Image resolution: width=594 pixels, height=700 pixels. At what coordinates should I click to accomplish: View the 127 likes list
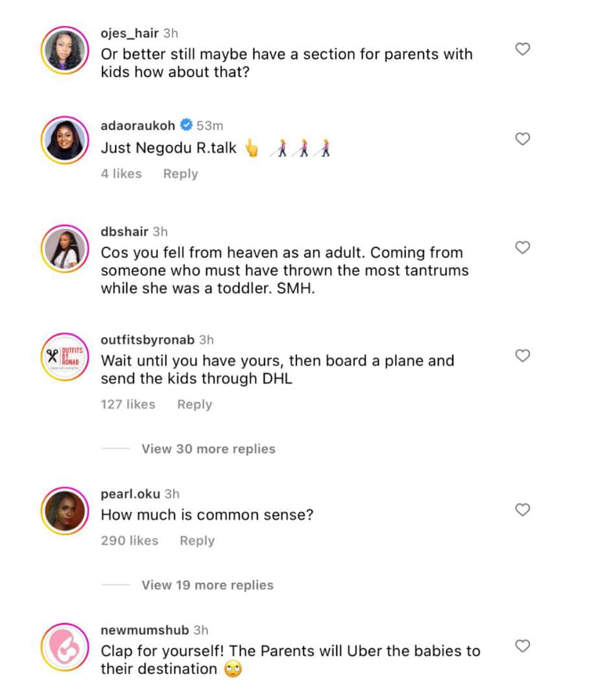click(x=128, y=404)
